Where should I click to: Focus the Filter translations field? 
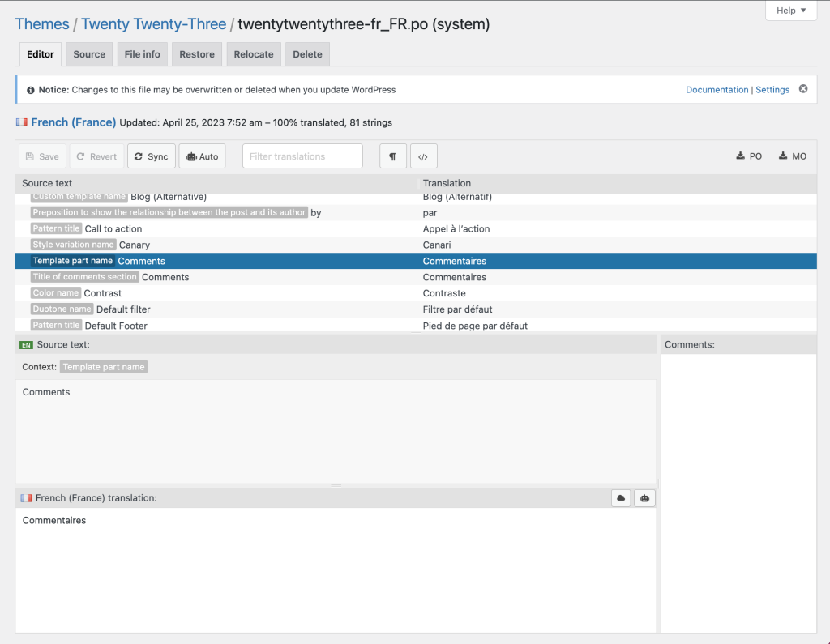302,156
